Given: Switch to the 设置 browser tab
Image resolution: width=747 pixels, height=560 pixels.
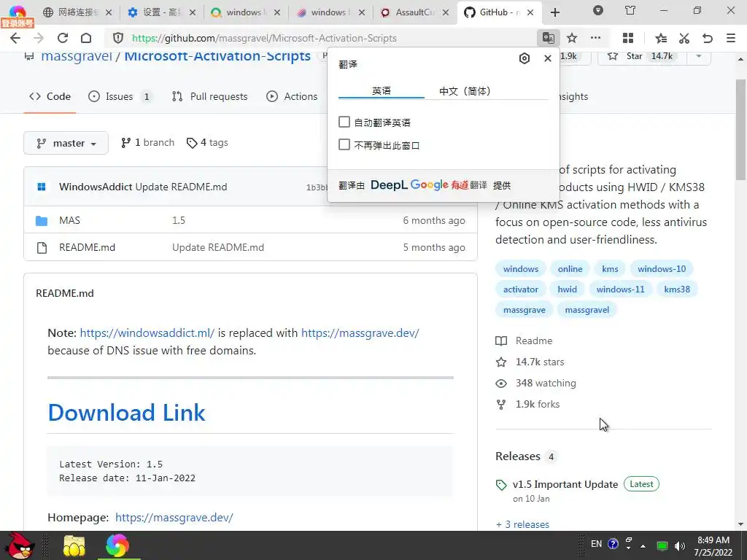Looking at the screenshot, I should coord(161,12).
